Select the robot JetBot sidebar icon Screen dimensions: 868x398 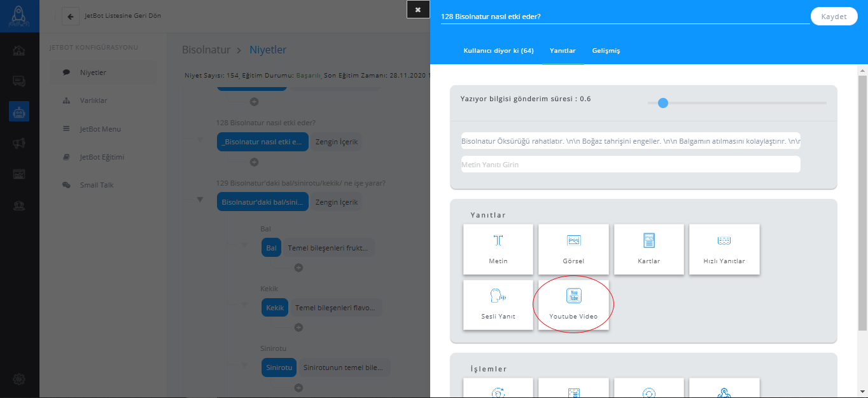[19, 112]
